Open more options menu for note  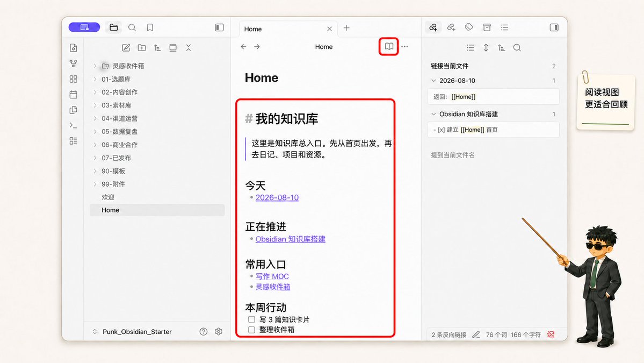(404, 46)
